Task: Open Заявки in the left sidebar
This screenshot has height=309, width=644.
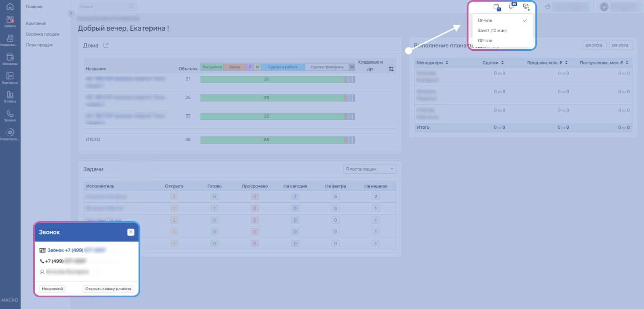Action: pos(10,22)
